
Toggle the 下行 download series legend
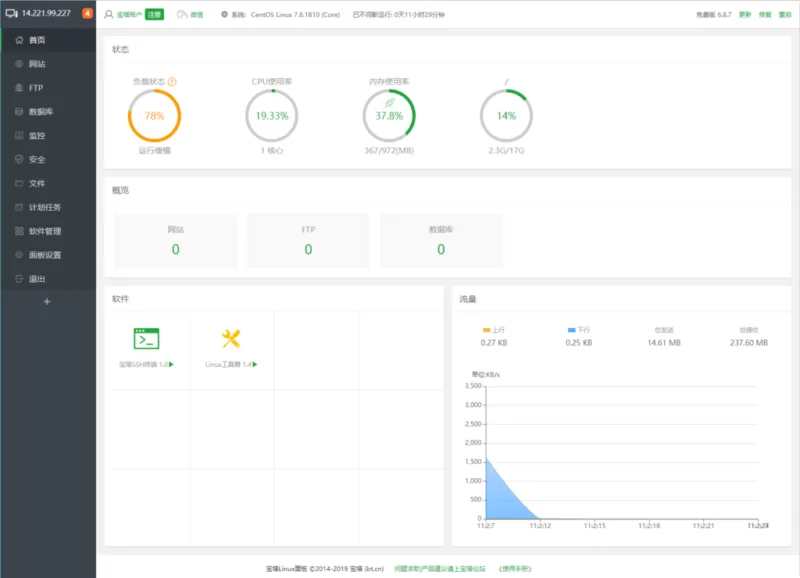[x=578, y=329]
